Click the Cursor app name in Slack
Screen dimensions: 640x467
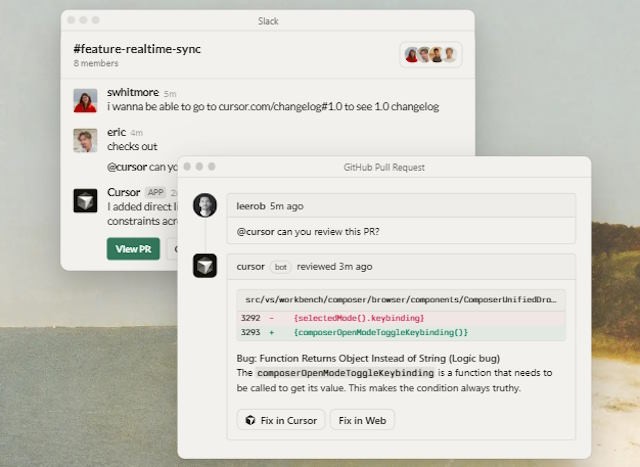point(124,192)
